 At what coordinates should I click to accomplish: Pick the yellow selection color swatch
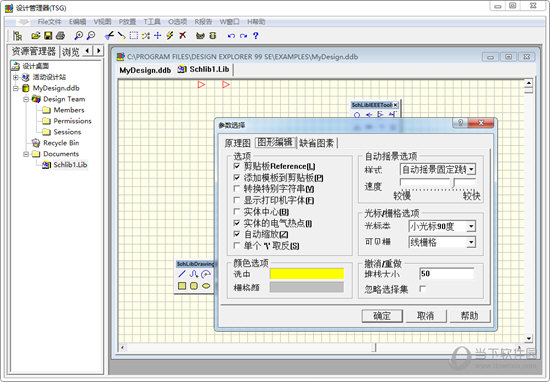pyautogui.click(x=307, y=274)
